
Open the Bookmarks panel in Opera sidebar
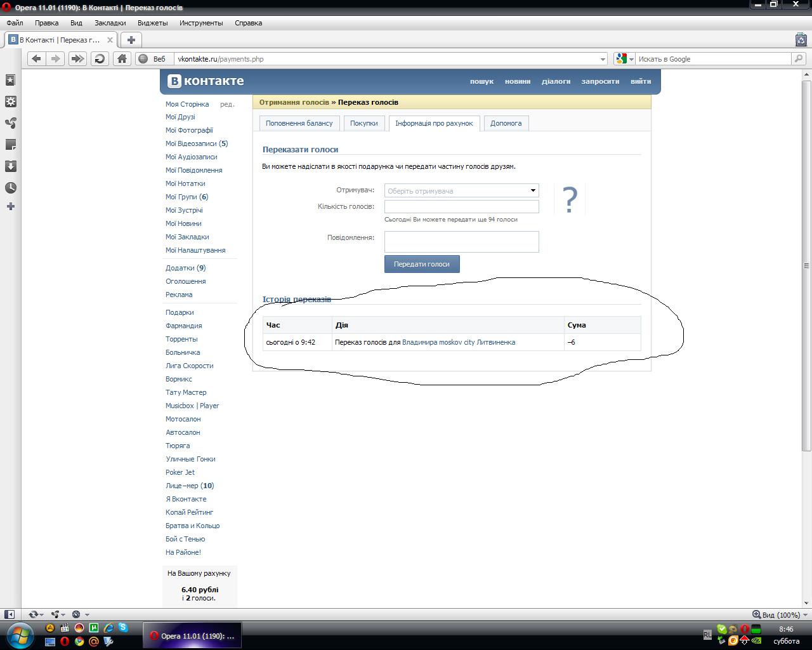click(10, 80)
